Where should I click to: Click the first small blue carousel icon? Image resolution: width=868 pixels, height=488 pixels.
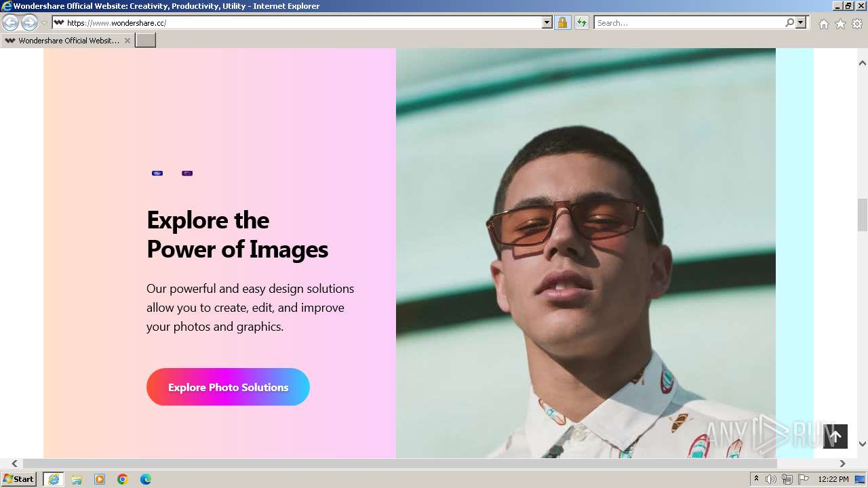coord(157,174)
